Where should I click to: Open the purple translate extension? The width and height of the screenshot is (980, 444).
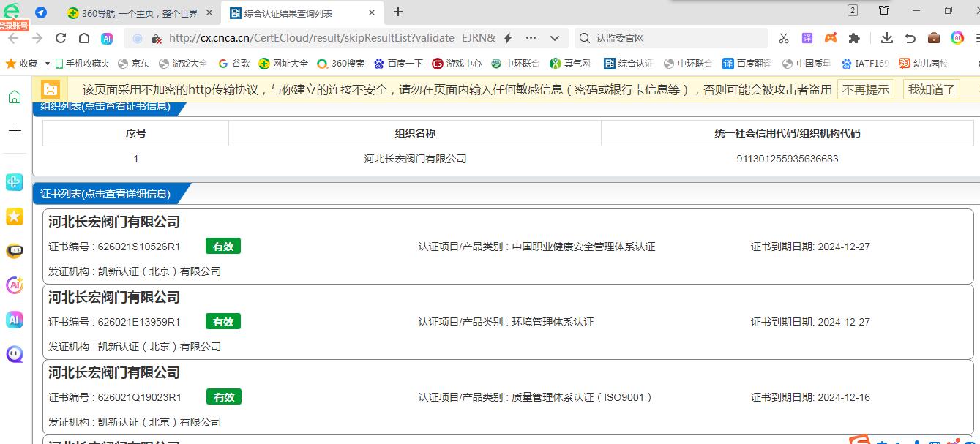pos(807,38)
